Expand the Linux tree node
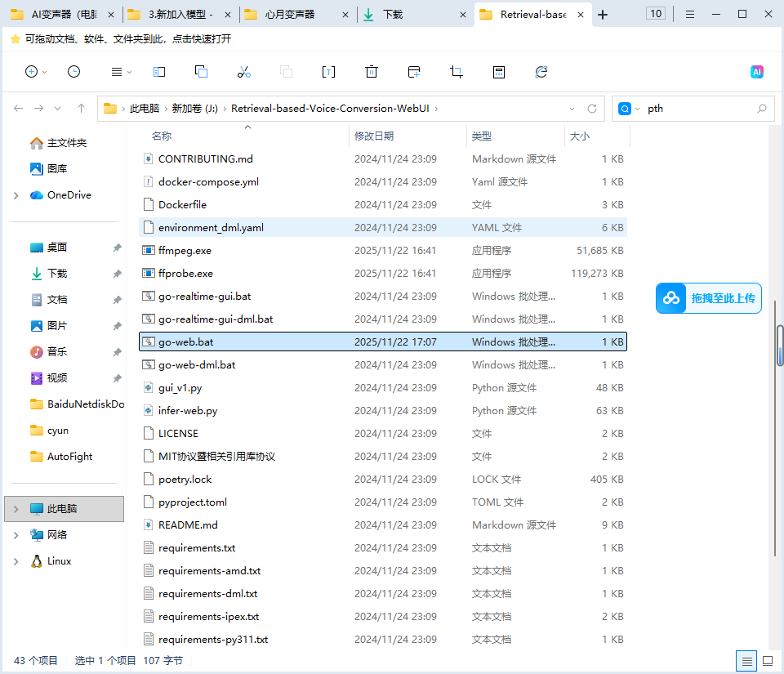The image size is (784, 674). (x=16, y=561)
